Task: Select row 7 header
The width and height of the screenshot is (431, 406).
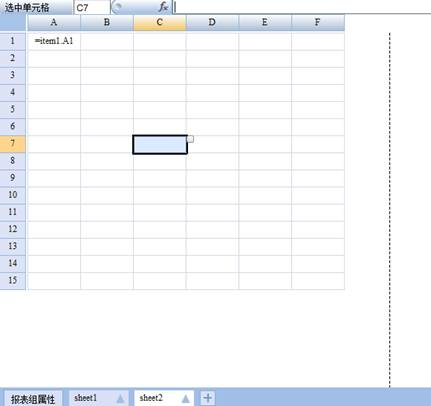Action: [12, 143]
